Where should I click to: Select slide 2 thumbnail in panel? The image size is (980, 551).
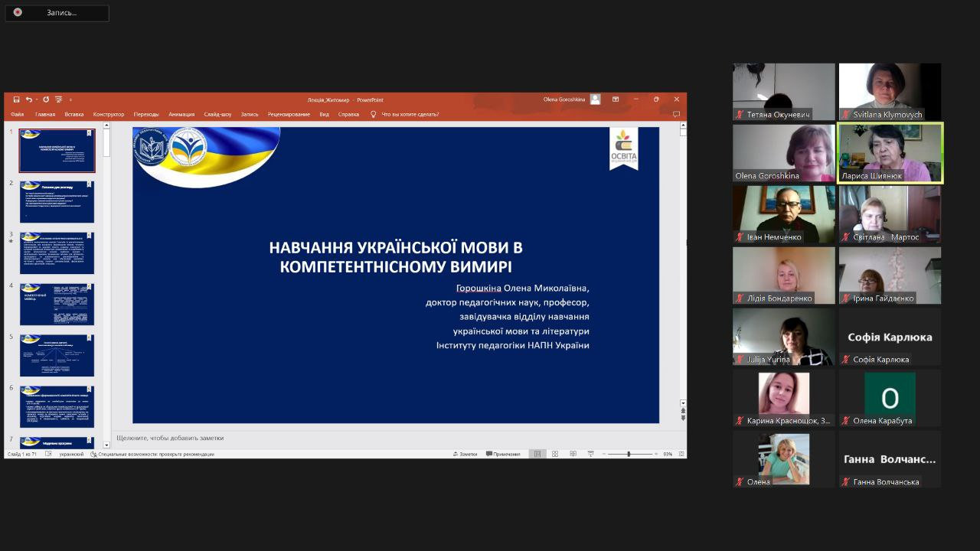tap(57, 201)
